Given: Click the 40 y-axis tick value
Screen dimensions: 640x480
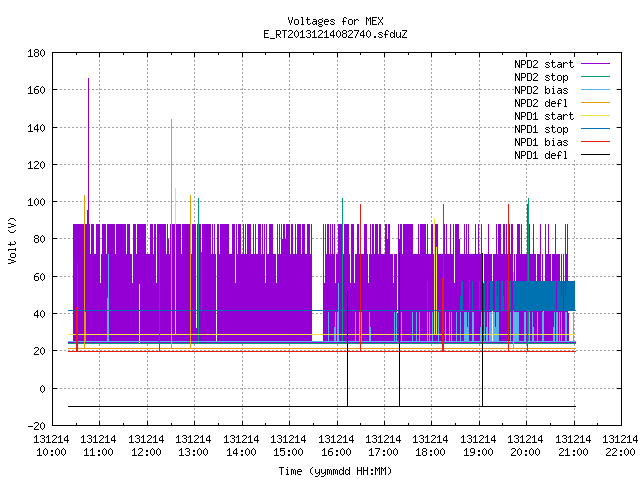Looking at the screenshot, I should [39, 314].
